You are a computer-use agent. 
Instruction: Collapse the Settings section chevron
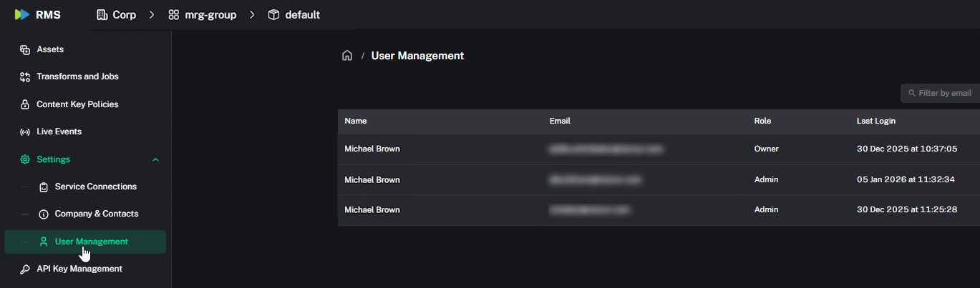pos(155,159)
